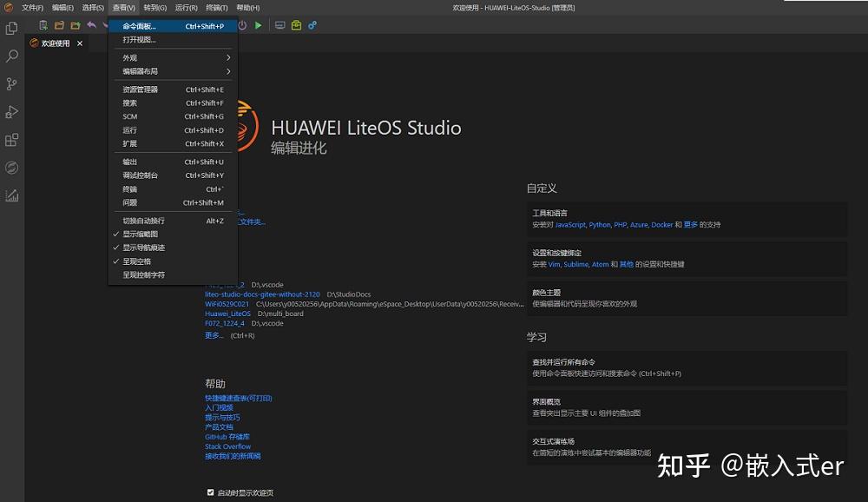Open recent liteo-studio-docs-gitee-without-2120 project

262,294
